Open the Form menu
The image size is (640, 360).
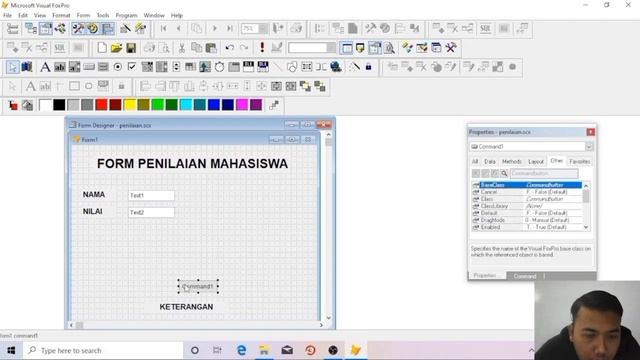pos(83,16)
